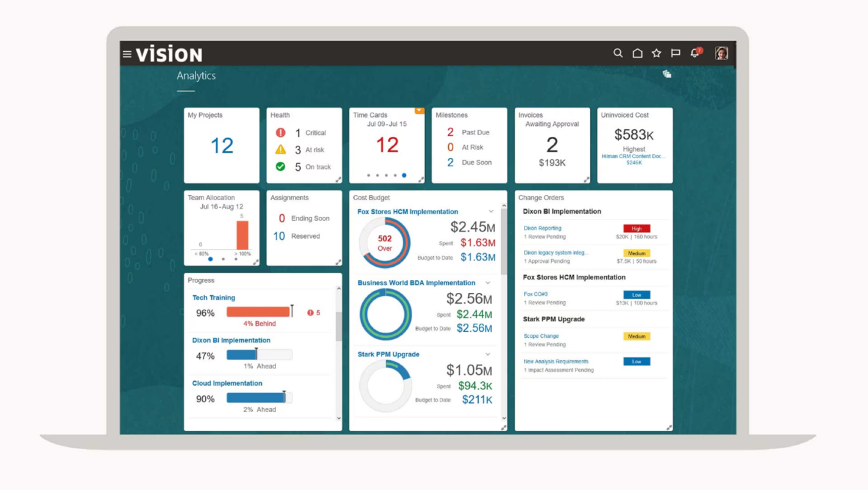Click the Hilman CRM Content Doc link
The image size is (868, 490).
coord(635,157)
